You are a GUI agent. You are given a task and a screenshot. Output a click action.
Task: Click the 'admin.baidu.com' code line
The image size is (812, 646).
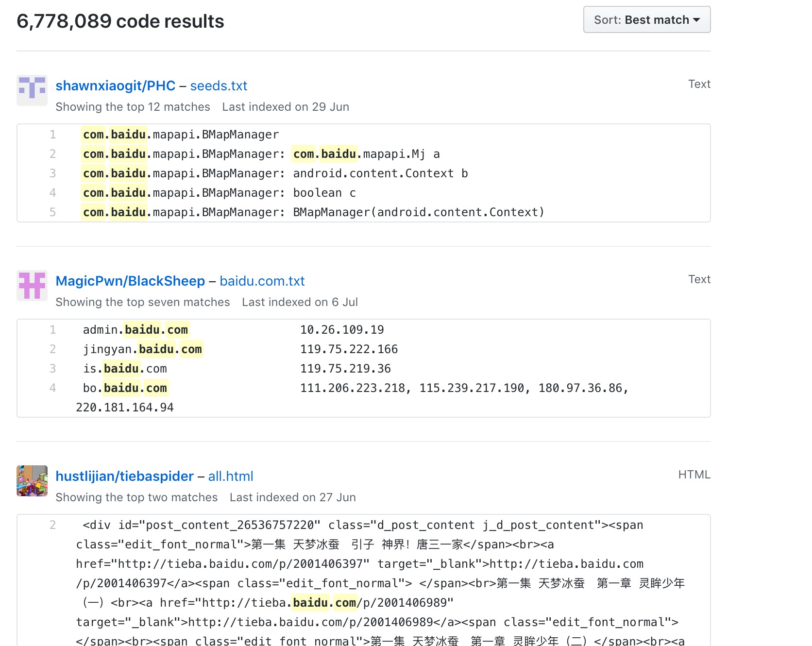pyautogui.click(x=135, y=330)
